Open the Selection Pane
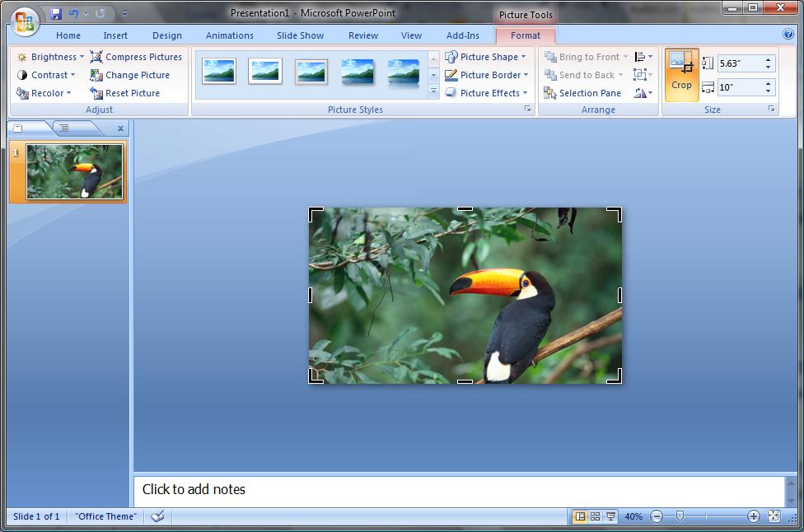Image resolution: width=804 pixels, height=532 pixels. [582, 93]
